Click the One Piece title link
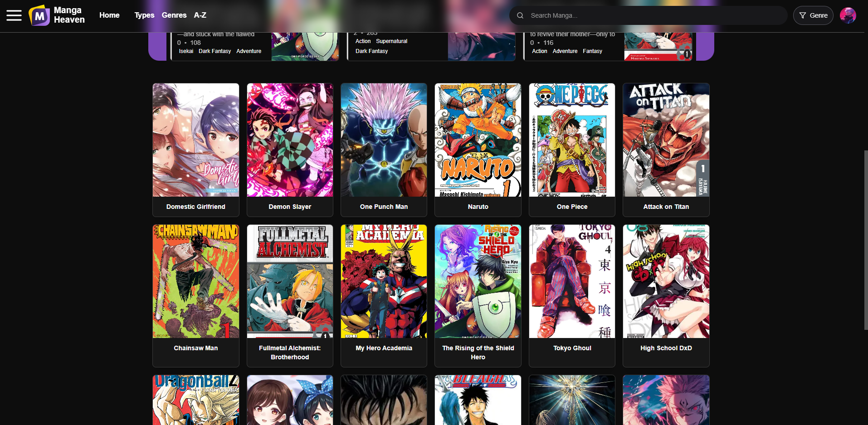Image resolution: width=868 pixels, height=425 pixels. click(572, 207)
